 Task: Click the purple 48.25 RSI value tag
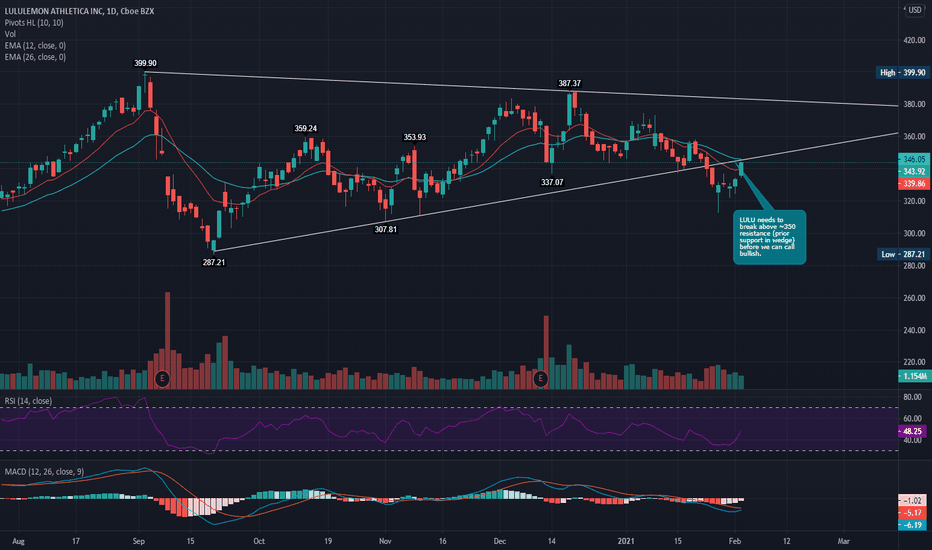point(912,431)
